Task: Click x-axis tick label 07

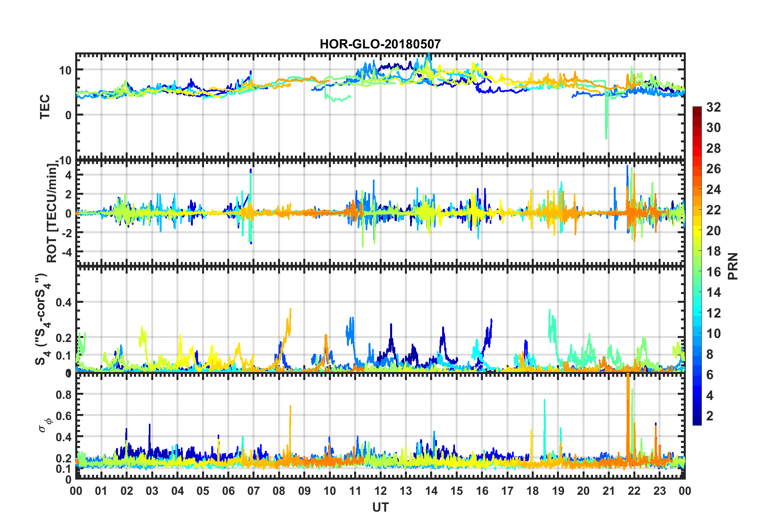Action: (254, 491)
